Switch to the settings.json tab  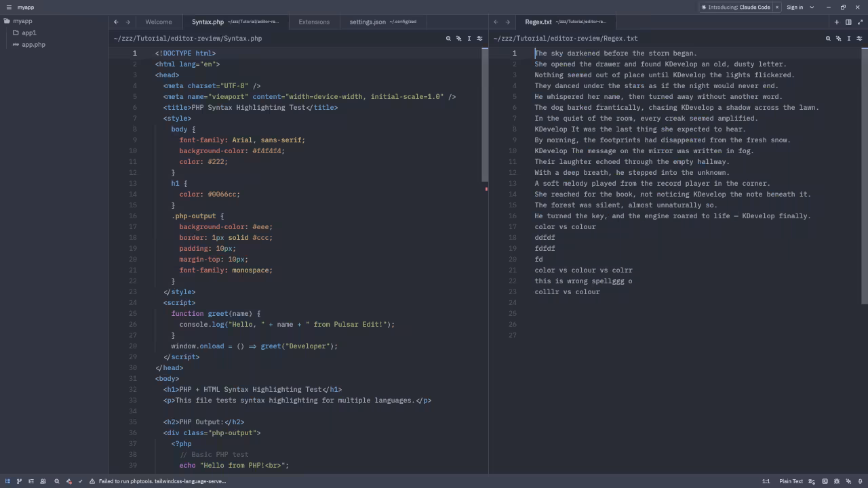pyautogui.click(x=368, y=22)
